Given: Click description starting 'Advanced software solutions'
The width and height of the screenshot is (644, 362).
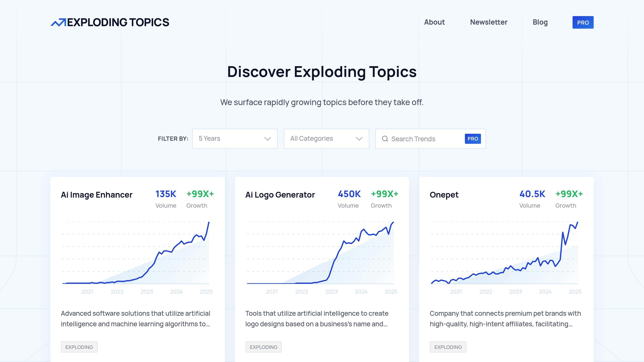Looking at the screenshot, I should (135, 319).
